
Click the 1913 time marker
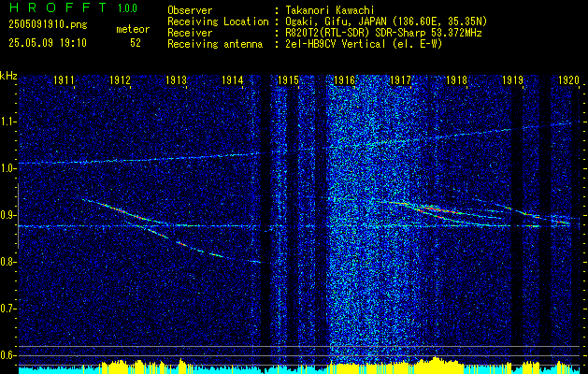click(x=177, y=80)
